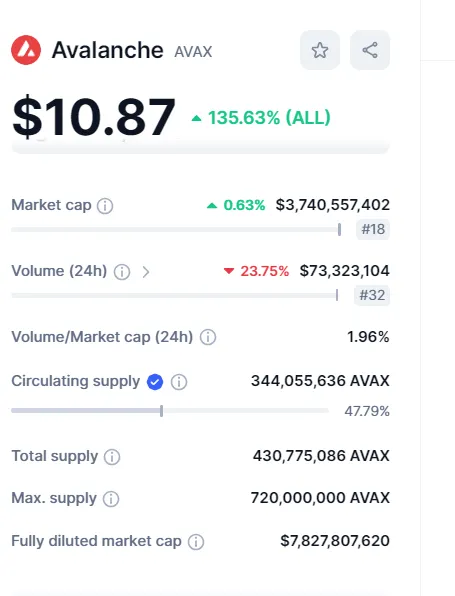Open the Max. supply info icon
Image resolution: width=455 pixels, height=596 pixels.
click(111, 499)
